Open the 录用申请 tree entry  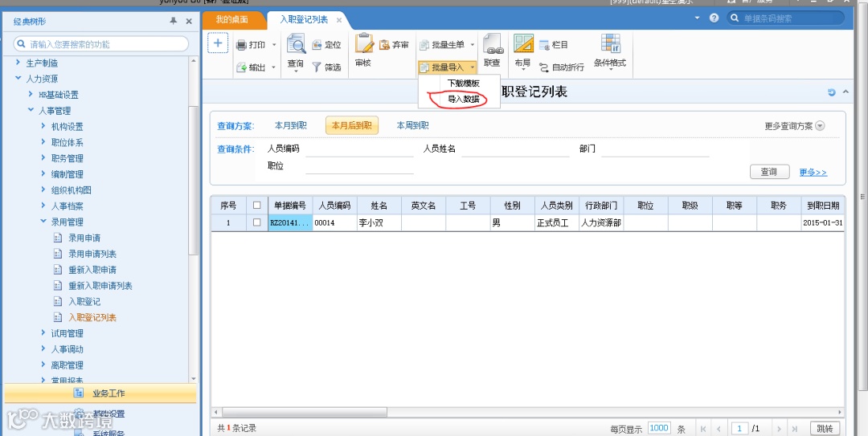[84, 238]
